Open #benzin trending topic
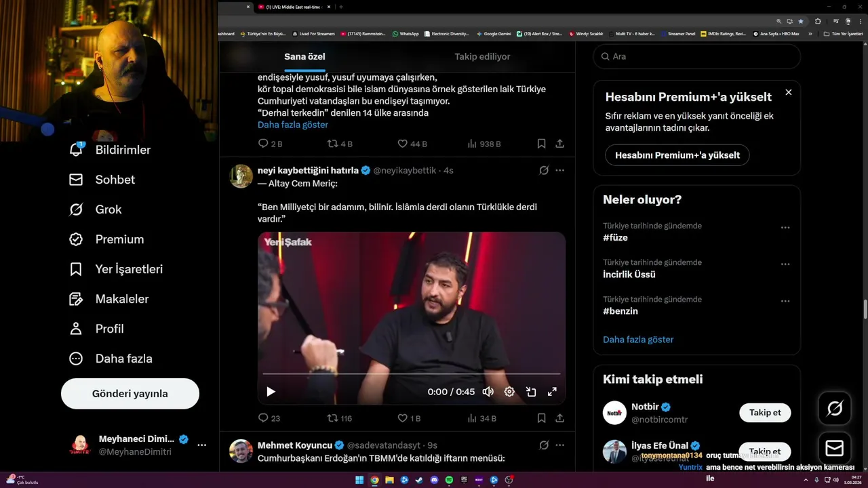 point(620,311)
